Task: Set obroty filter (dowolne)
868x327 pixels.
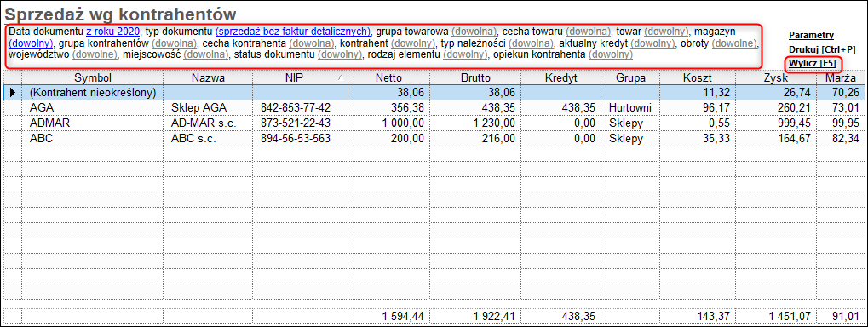Action: coord(734,43)
